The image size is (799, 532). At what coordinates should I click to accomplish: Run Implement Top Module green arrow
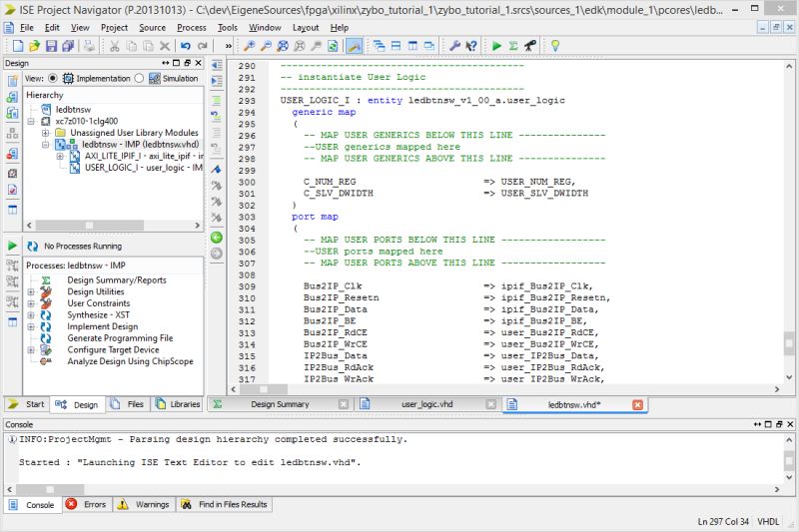(x=496, y=46)
